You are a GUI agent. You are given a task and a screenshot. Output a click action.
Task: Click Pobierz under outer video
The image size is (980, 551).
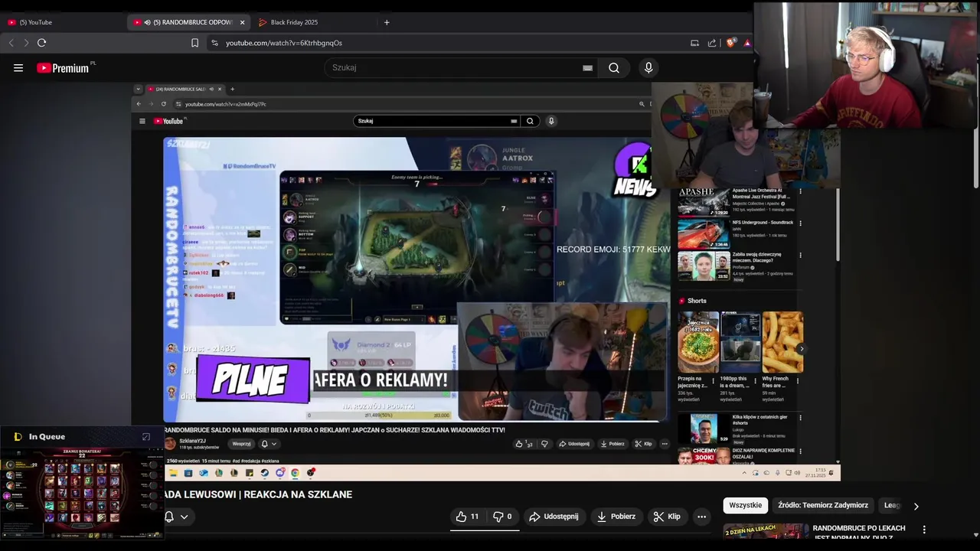pyautogui.click(x=616, y=517)
